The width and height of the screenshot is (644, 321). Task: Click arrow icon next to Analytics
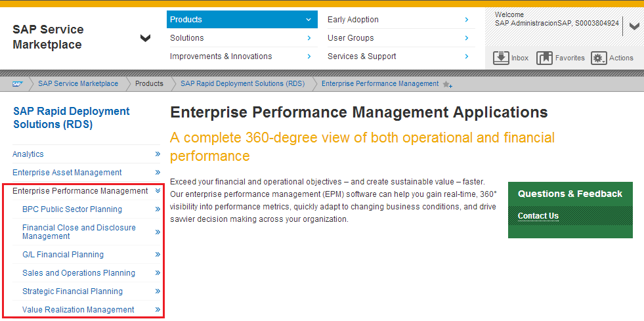click(x=158, y=154)
